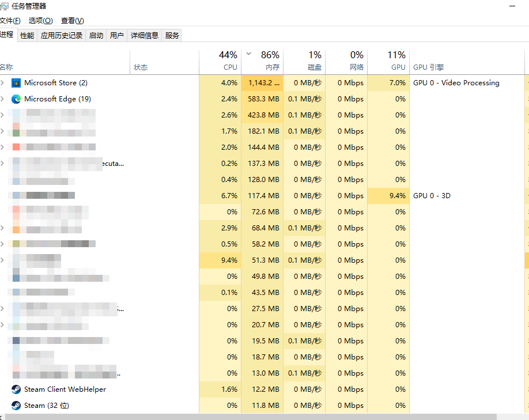529x420 pixels.
Task: Click the sort arrow above the 内存 column
Action: click(248, 54)
